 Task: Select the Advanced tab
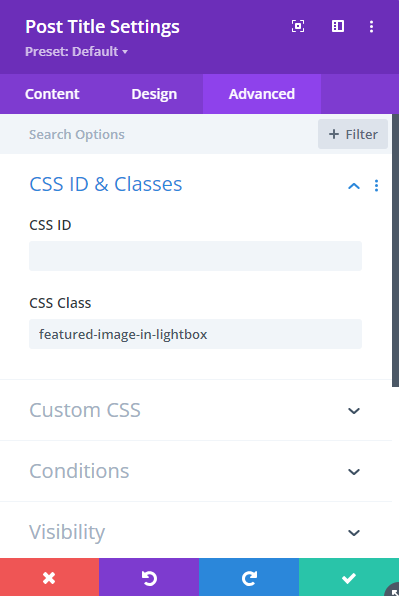(x=262, y=94)
